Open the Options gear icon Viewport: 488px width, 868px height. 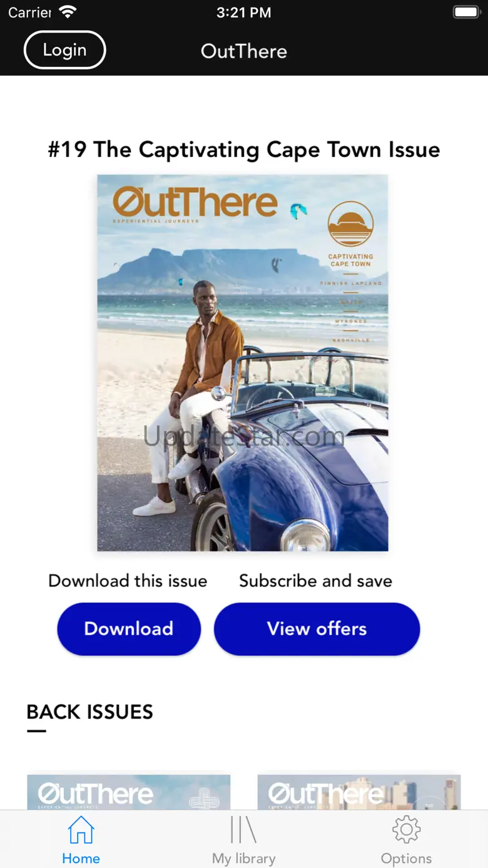(x=406, y=830)
